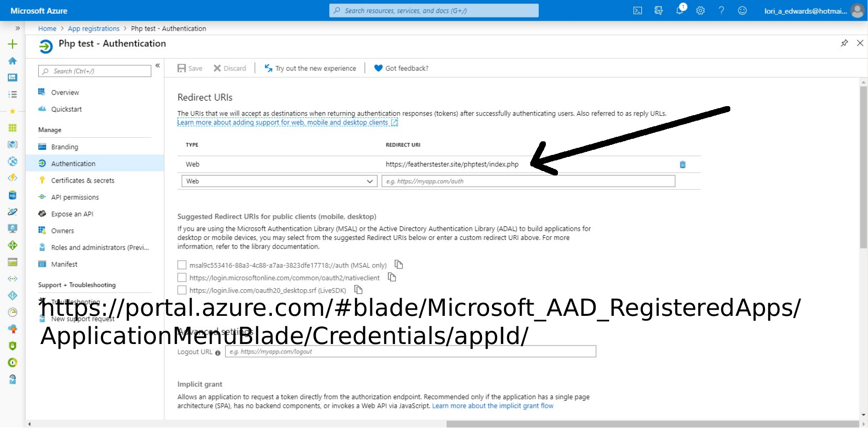868x428 pixels.
Task: Open Learn more about adding support link
Action: (287, 122)
